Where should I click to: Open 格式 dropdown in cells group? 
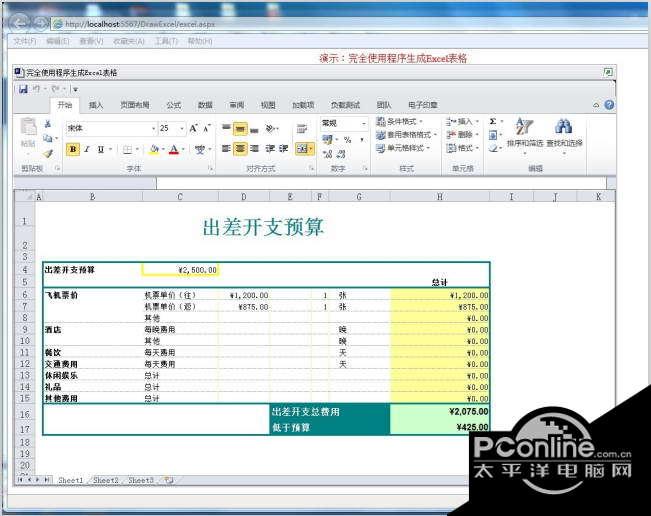coord(463,148)
